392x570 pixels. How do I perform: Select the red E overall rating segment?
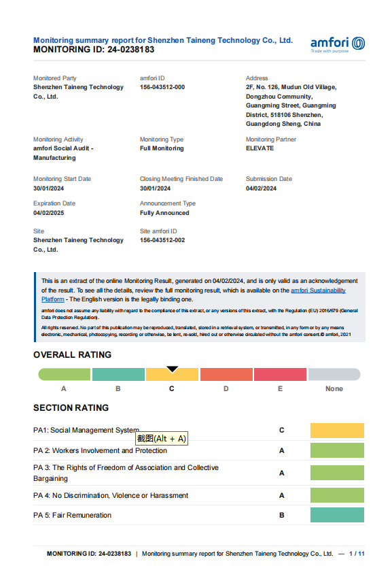pos(280,374)
